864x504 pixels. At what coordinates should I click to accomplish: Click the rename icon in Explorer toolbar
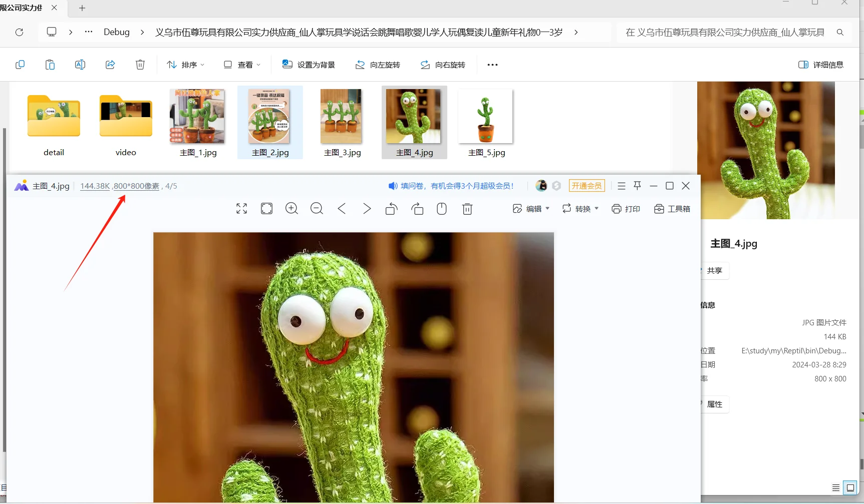point(80,65)
